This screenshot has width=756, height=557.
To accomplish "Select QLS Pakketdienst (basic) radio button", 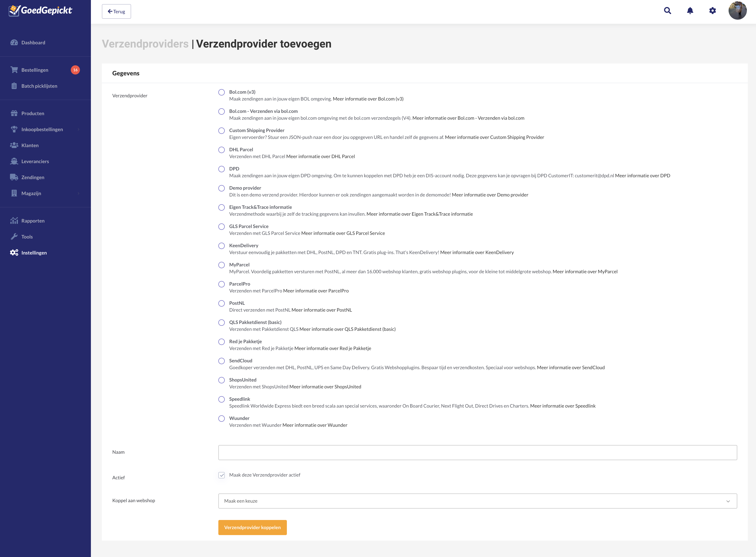I will [222, 323].
